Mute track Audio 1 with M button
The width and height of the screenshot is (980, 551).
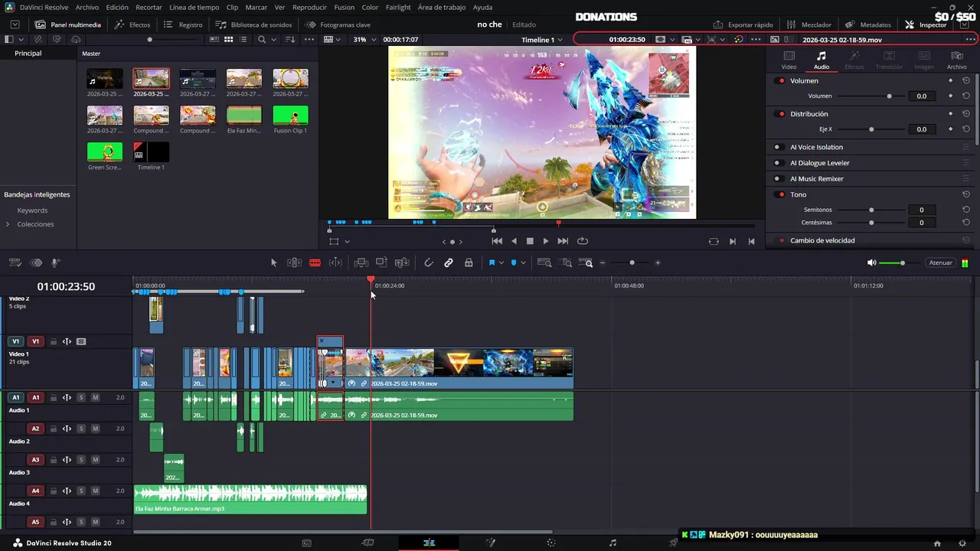(95, 397)
